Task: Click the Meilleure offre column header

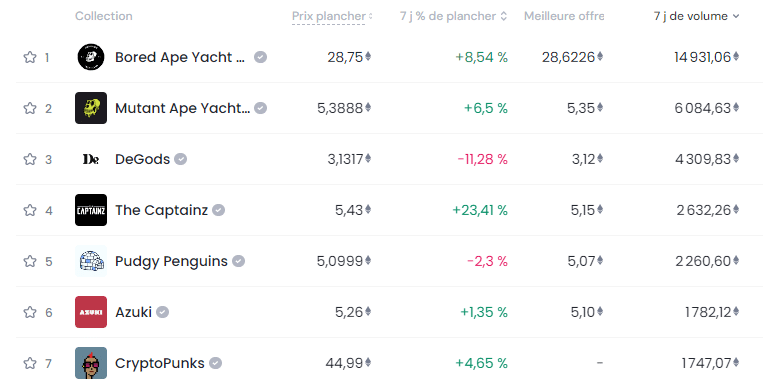Action: point(564,16)
